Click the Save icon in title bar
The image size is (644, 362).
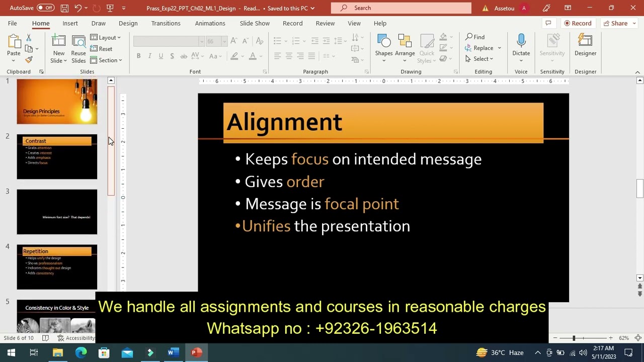pyautogui.click(x=64, y=8)
